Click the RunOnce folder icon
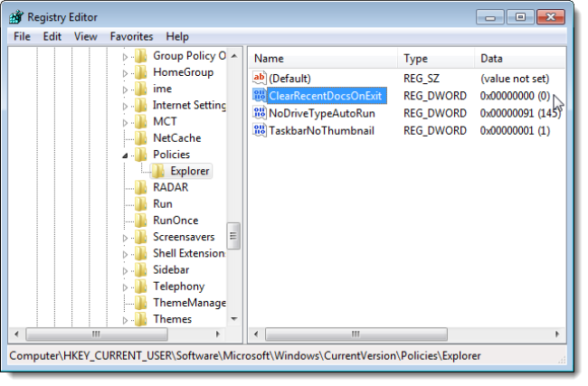 click(141, 221)
